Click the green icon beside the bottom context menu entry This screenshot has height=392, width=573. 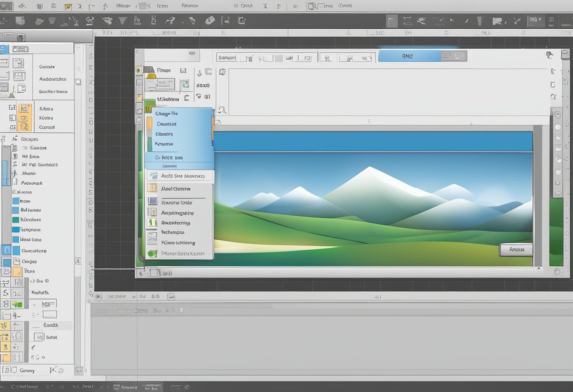click(152, 253)
